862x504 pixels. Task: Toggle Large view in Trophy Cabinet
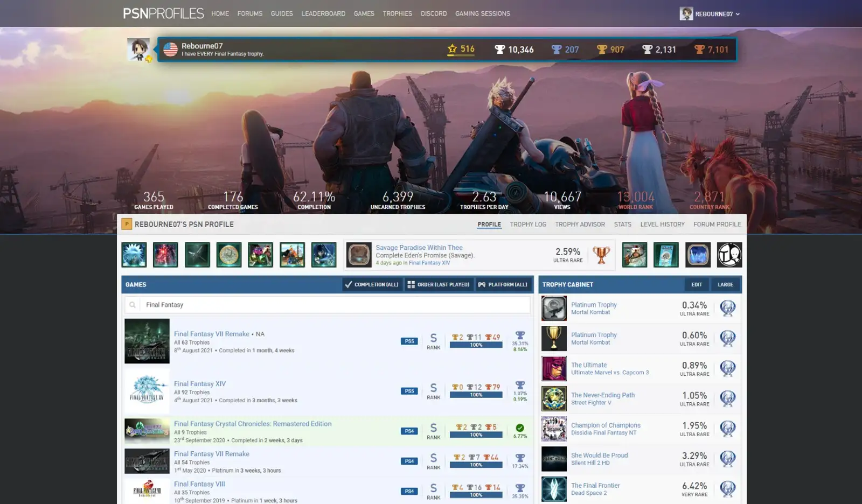[x=725, y=284]
